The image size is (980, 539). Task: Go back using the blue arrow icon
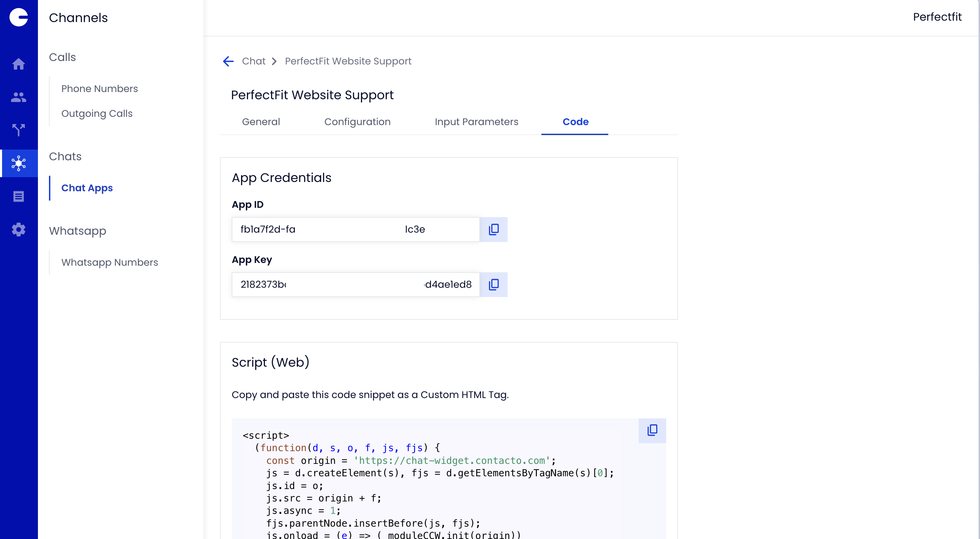pyautogui.click(x=228, y=61)
